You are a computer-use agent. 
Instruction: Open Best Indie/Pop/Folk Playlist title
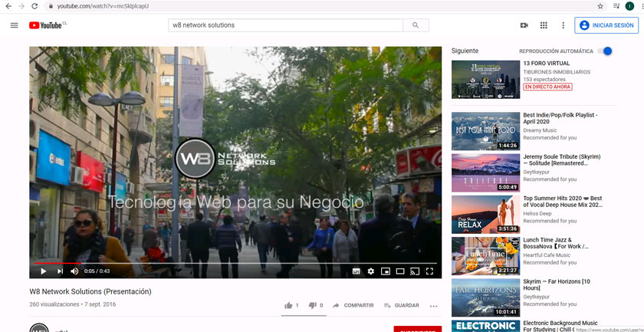[560, 118]
